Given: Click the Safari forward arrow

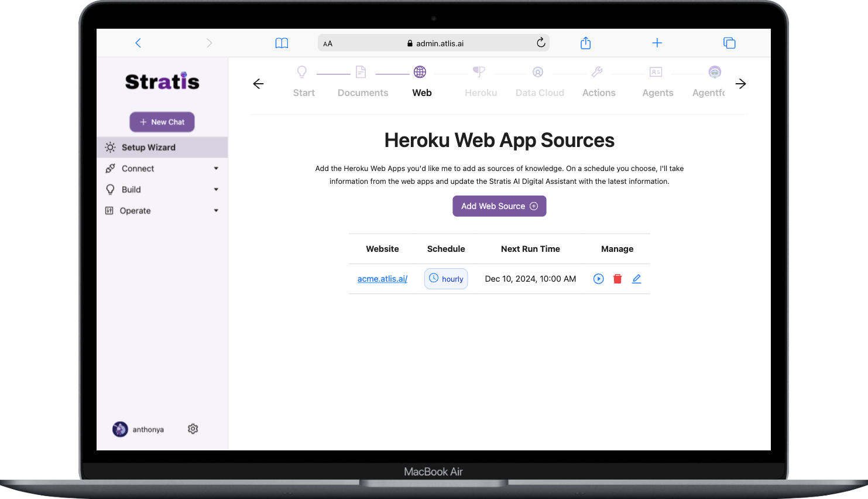Looking at the screenshot, I should pos(210,43).
